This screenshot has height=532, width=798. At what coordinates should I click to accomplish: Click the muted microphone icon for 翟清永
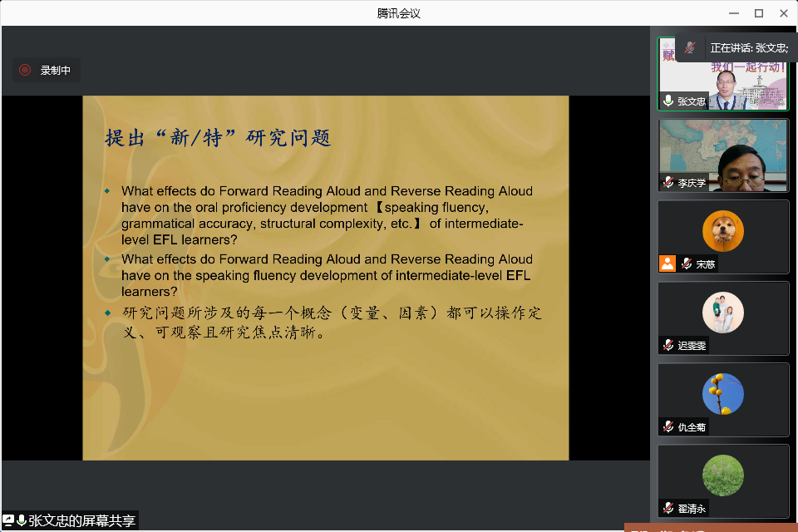pyautogui.click(x=668, y=508)
